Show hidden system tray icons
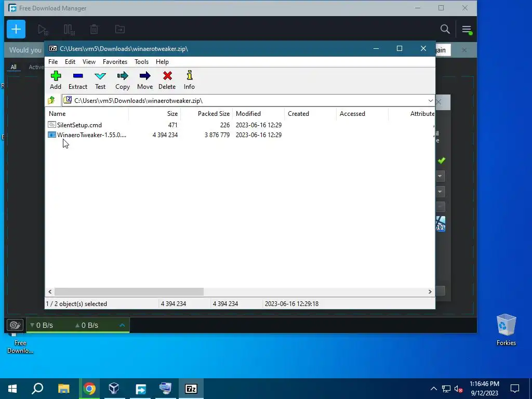This screenshot has width=532, height=399. (x=434, y=389)
